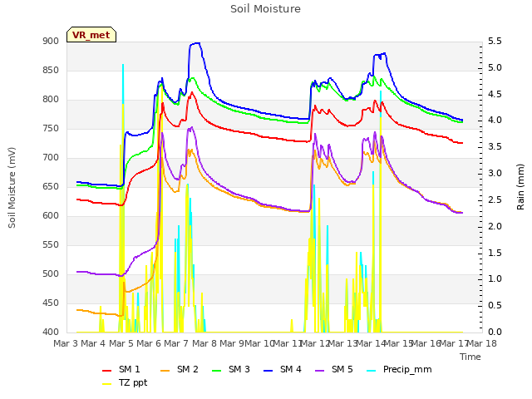532x399 pixels.
Task: Click the cyan Precip_mm legend swatch
Action: tap(372, 370)
